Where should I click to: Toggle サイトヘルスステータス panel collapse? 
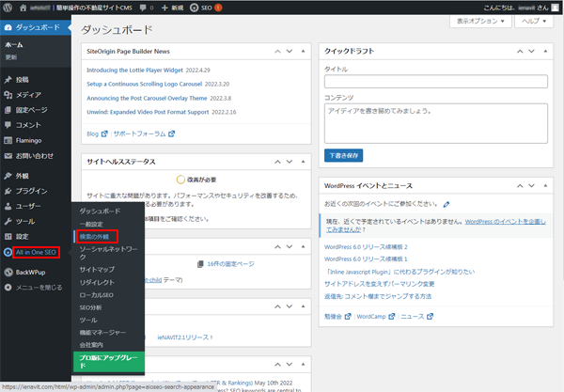304,162
